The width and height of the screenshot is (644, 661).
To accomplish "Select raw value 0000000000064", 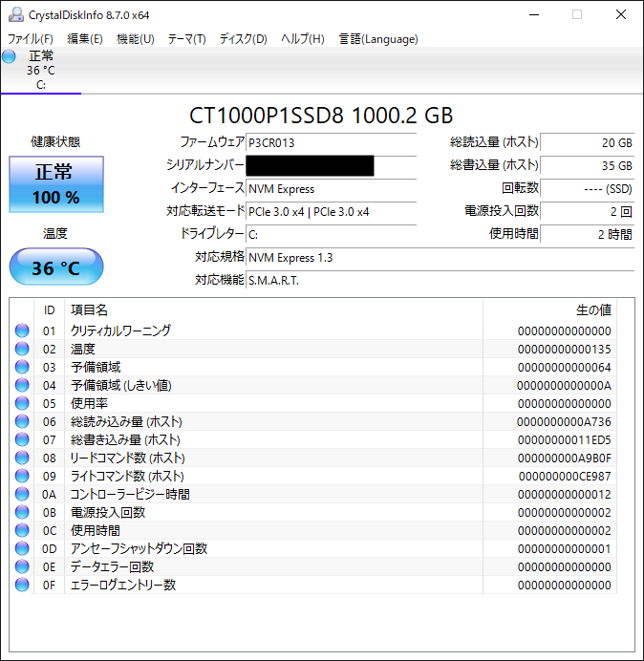I will [x=565, y=367].
